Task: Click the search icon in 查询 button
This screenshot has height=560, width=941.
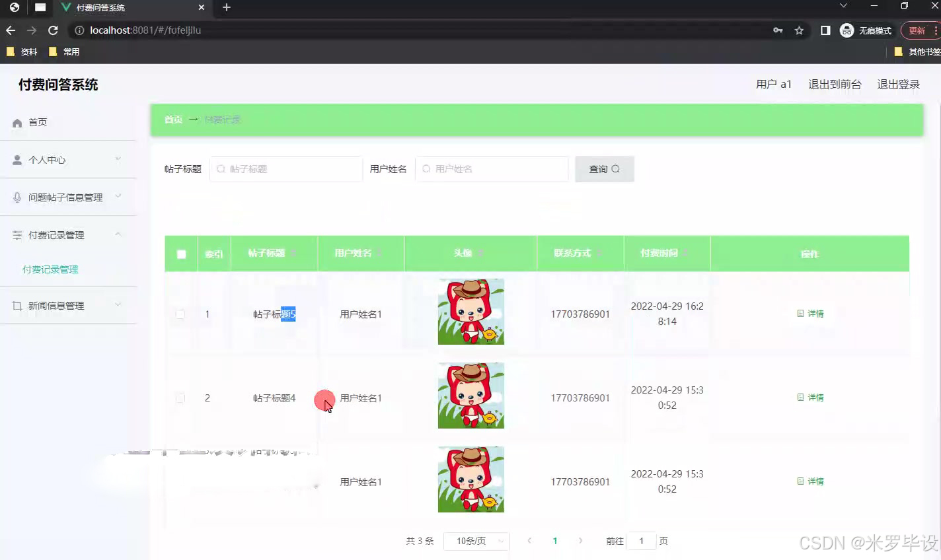Action: [x=615, y=169]
